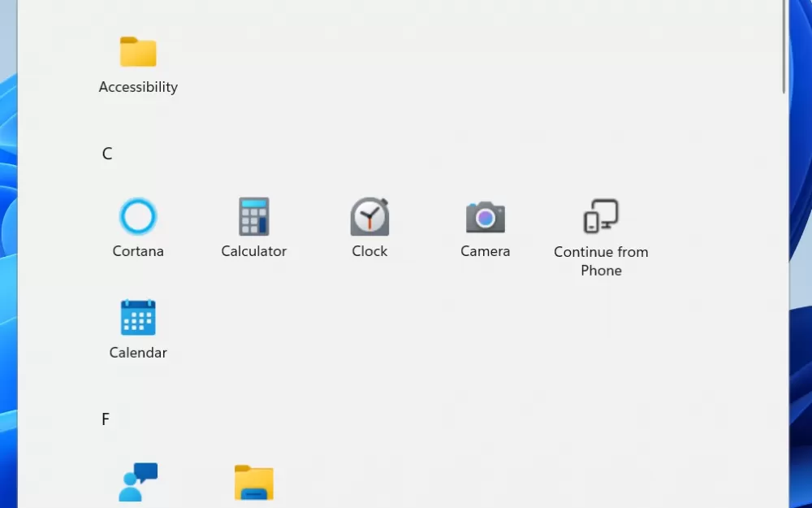Click the Cortana text label
812x508 pixels.
138,251
